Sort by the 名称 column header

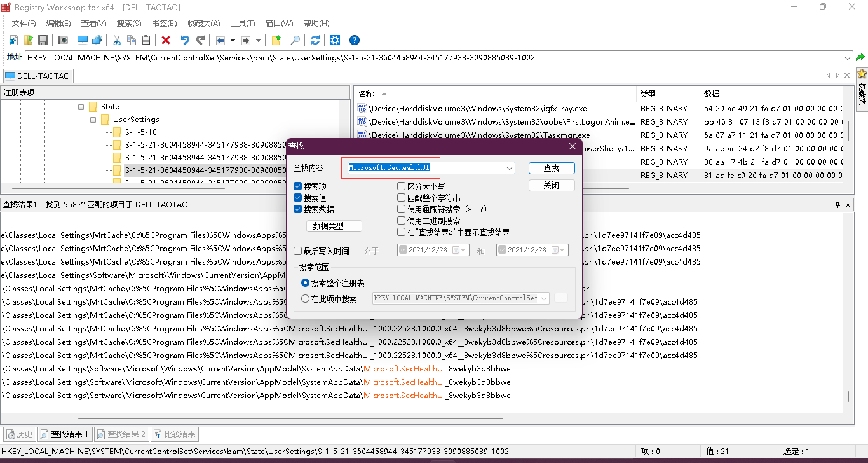coord(496,94)
